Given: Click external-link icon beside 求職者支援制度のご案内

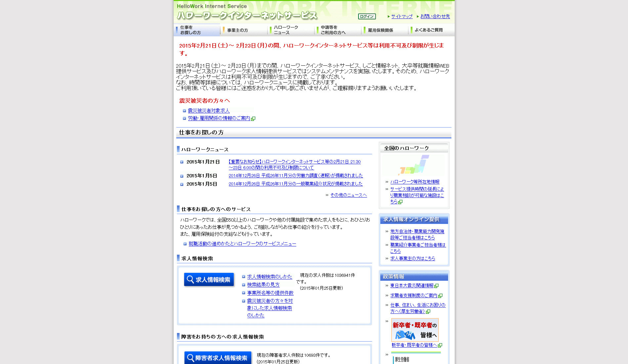Looking at the screenshot, I should (440, 296).
